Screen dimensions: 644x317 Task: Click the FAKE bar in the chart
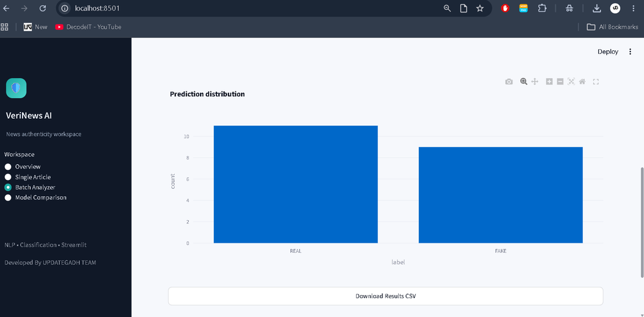501,195
